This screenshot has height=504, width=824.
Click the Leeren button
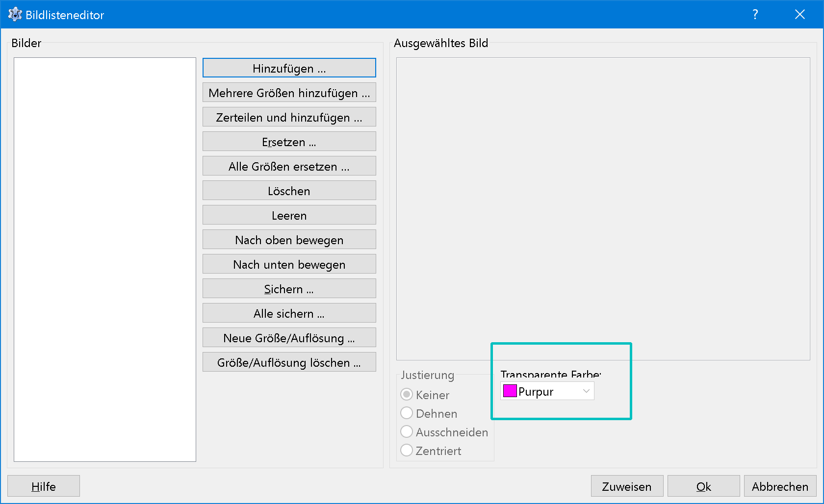tap(289, 215)
